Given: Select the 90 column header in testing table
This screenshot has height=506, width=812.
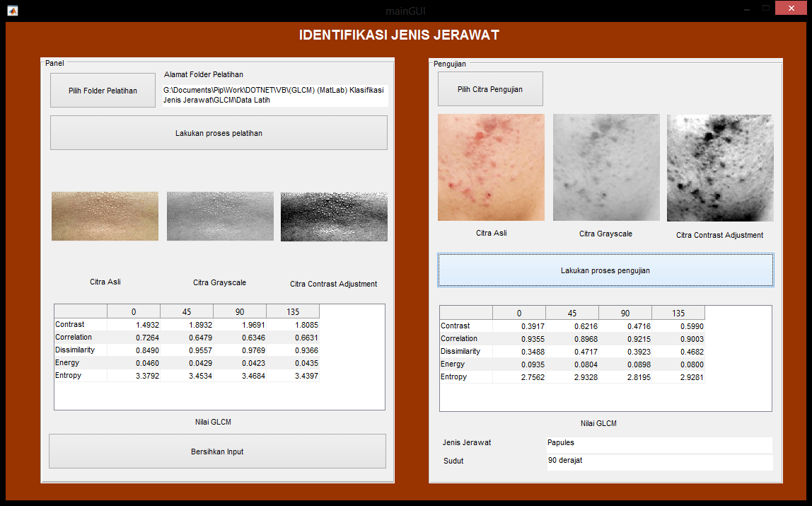Looking at the screenshot, I should pos(625,314).
